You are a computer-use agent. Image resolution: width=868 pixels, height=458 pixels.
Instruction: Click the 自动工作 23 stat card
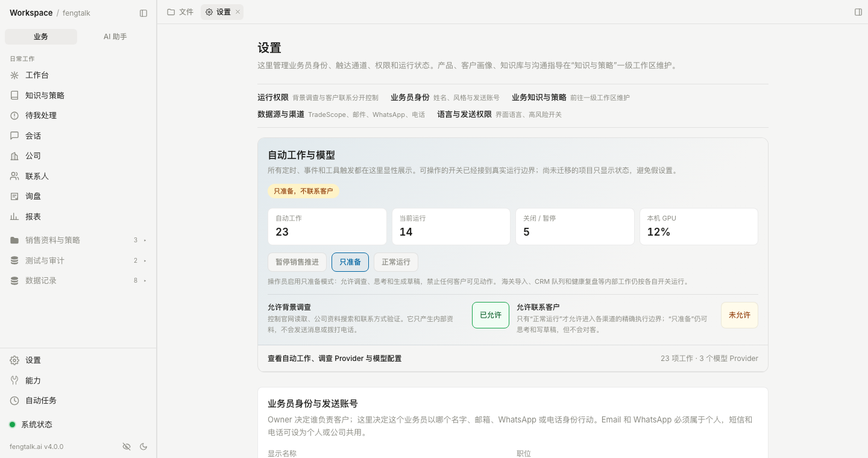pyautogui.click(x=327, y=227)
